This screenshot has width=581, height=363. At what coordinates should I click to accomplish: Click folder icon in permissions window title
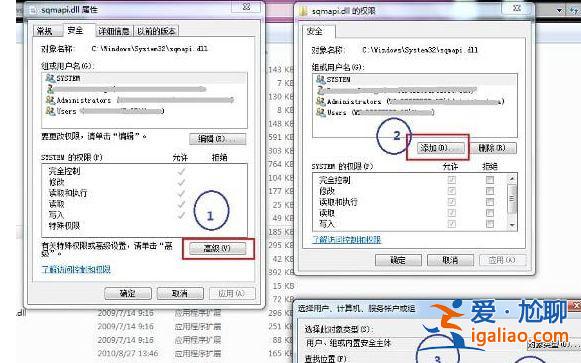point(303,11)
